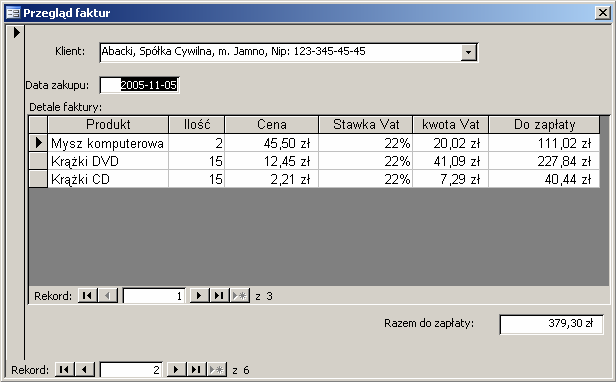616x382 pixels.
Task: Select the kwota Vat column header
Action: point(451,125)
